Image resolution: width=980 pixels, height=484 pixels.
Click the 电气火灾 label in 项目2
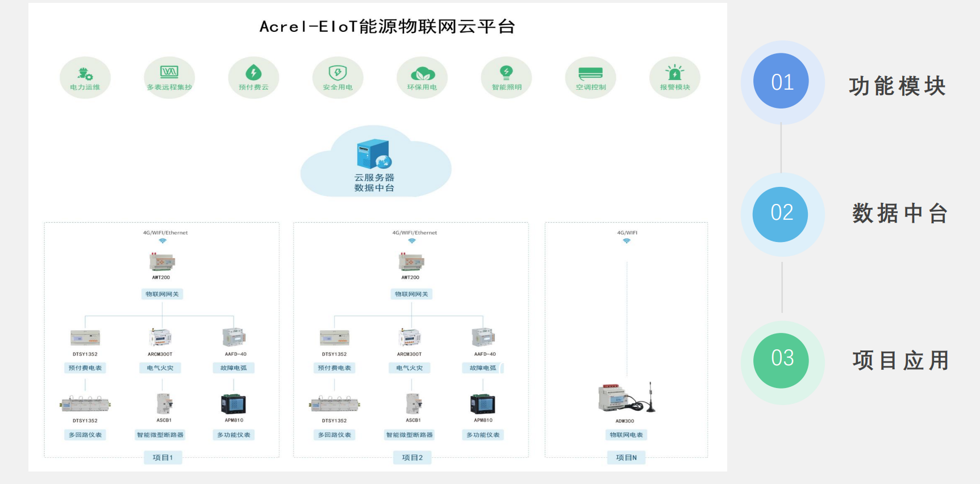coord(410,368)
